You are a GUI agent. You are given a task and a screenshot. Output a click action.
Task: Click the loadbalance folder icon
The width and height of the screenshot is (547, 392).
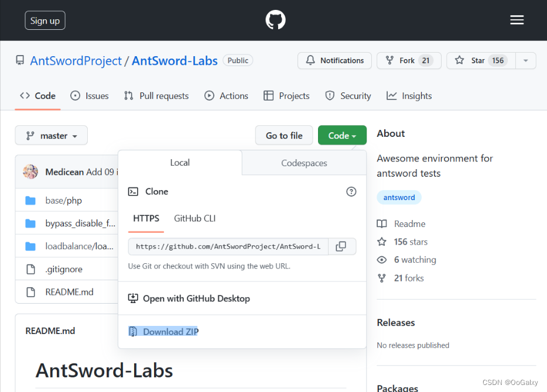click(30, 246)
